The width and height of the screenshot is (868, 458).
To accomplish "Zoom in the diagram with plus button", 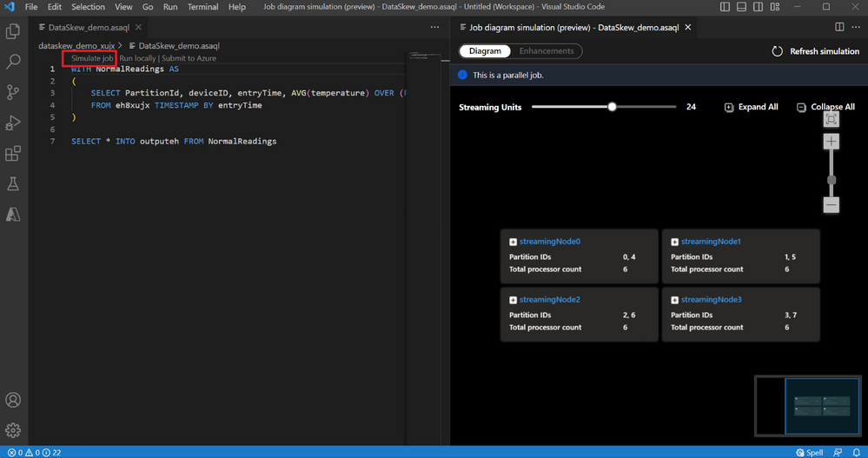I will [x=831, y=142].
